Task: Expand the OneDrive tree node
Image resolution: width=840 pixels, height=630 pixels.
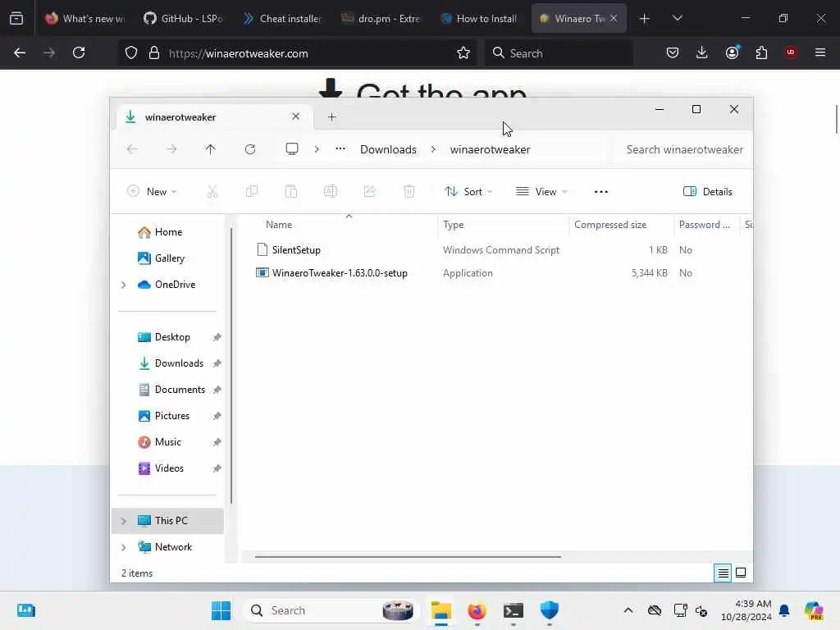Action: [x=124, y=285]
